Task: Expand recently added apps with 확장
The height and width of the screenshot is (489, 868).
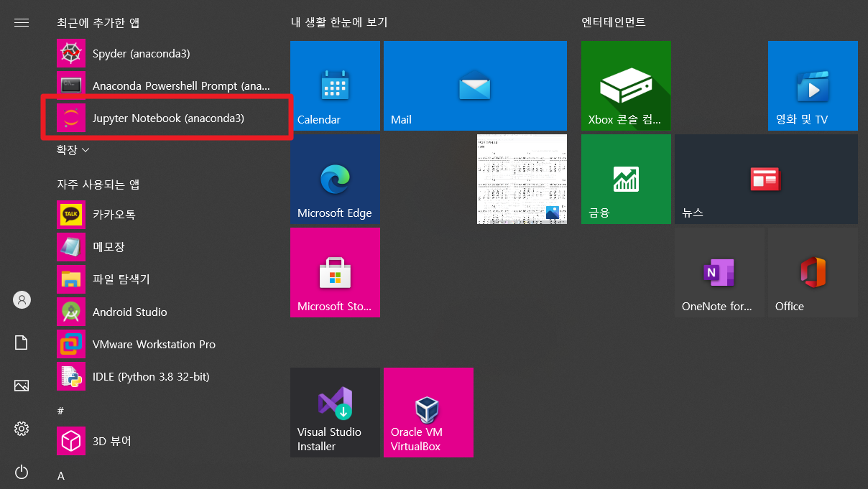Action: (73, 150)
